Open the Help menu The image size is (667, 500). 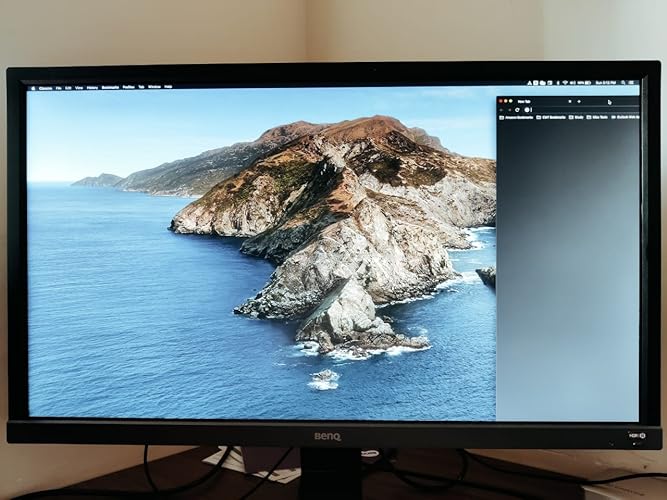coord(168,87)
